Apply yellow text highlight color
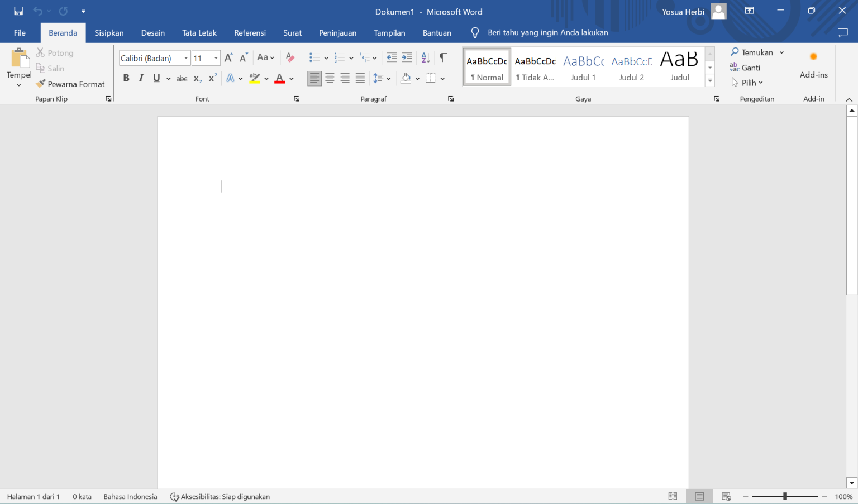The image size is (858, 504). click(x=255, y=78)
